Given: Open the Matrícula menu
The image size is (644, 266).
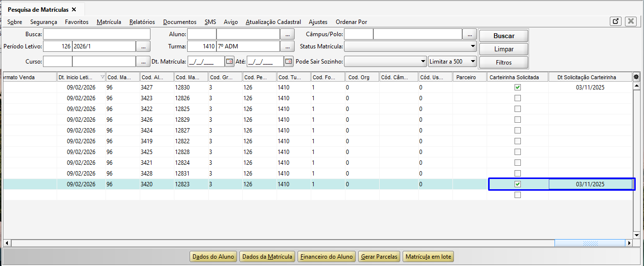Looking at the screenshot, I should [x=109, y=22].
